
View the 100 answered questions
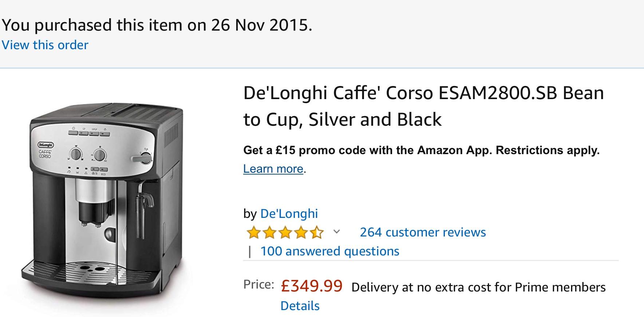[329, 251]
